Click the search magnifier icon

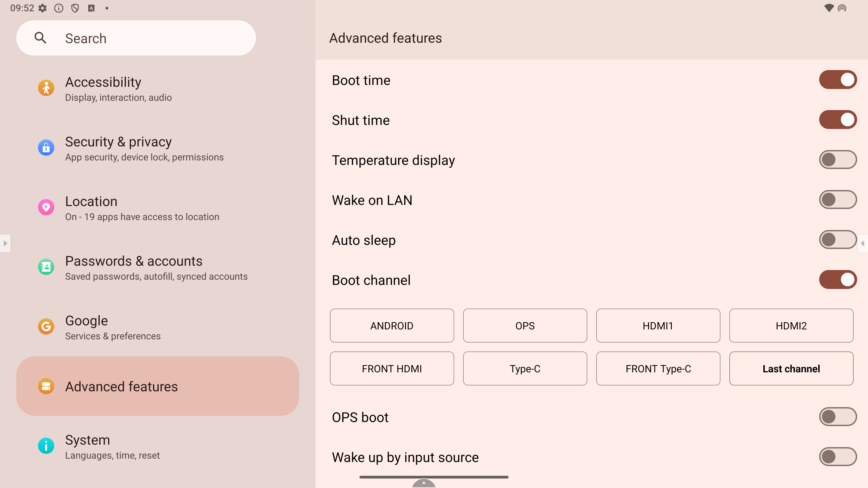[x=40, y=38]
